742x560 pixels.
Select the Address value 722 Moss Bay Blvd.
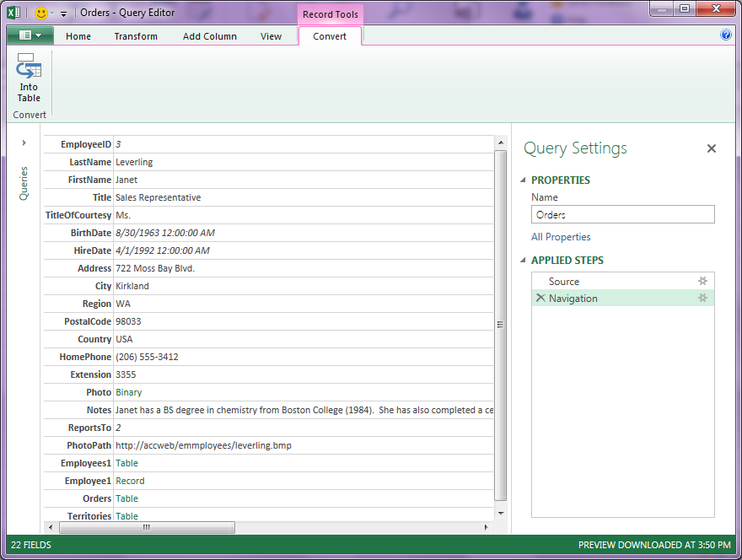(155, 268)
